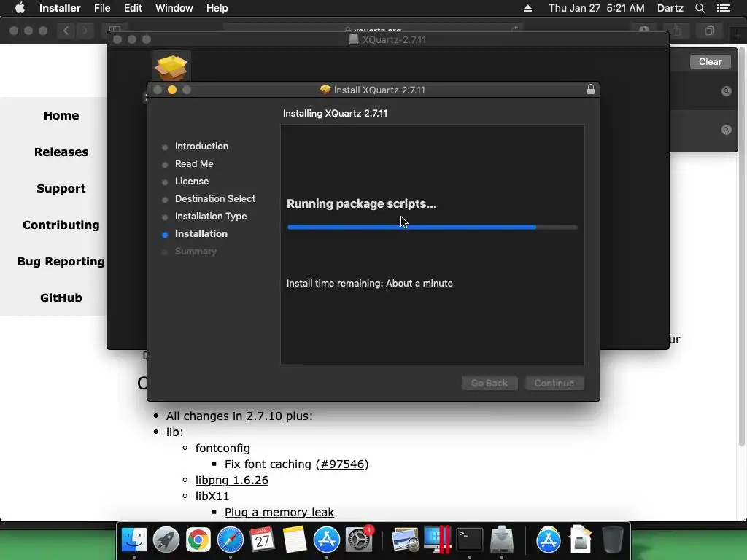Image resolution: width=747 pixels, height=560 pixels.
Task: Go to Contributing in website sidebar
Action: [x=61, y=225]
